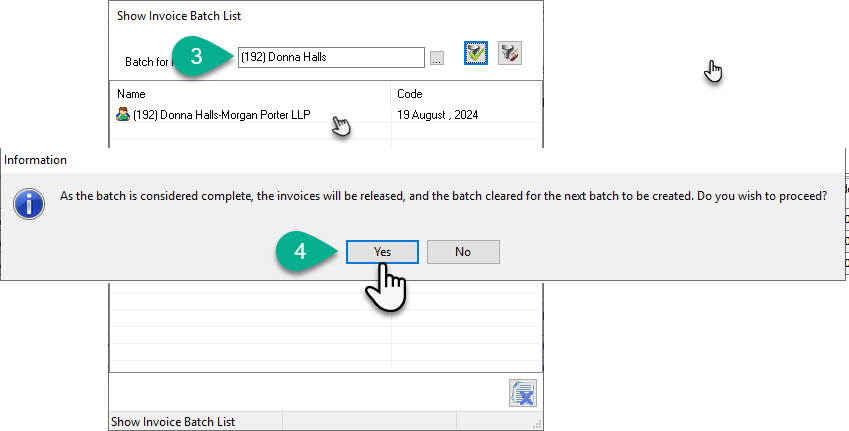Viewport: 849px width, 431px height.
Task: Sort by the Code column header
Action: [466, 94]
